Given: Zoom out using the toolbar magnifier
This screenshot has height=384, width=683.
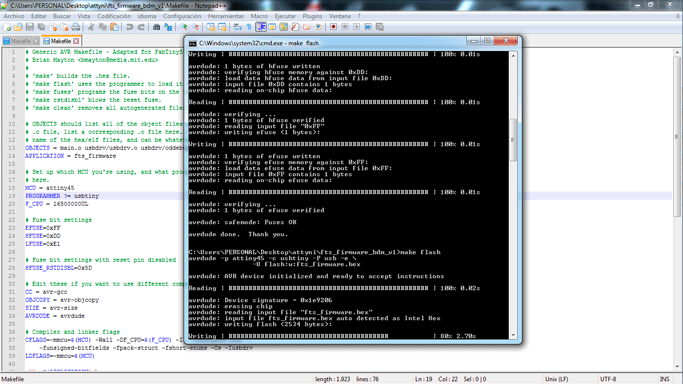Looking at the screenshot, I should click(196, 27).
